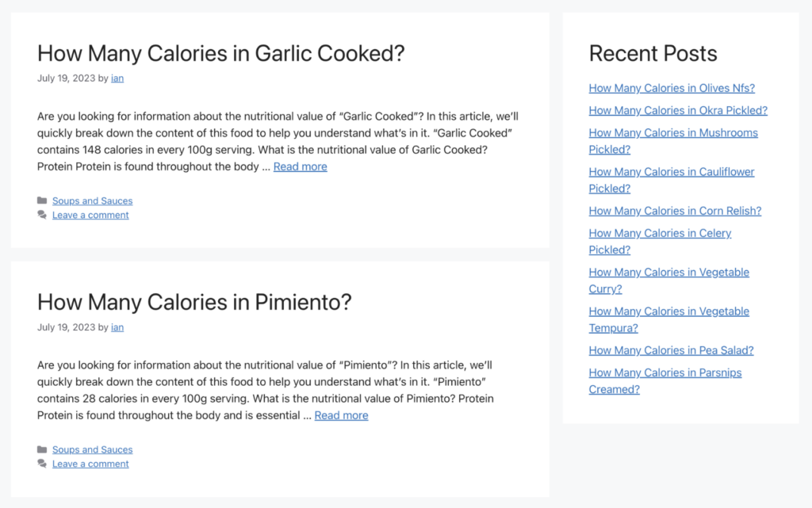Screen dimensions: 812x508
Task: Read more of the Pimiento article
Action: (x=341, y=415)
